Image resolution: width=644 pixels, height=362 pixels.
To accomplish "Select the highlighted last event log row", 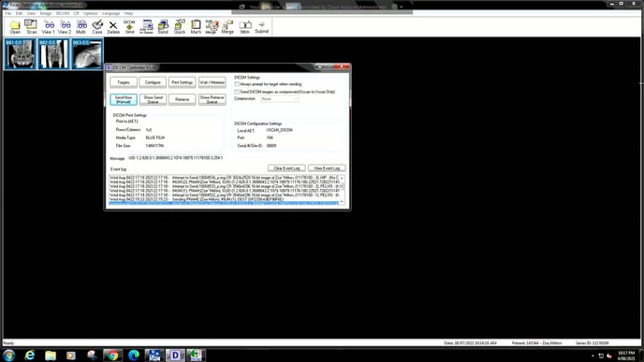I will [x=224, y=203].
